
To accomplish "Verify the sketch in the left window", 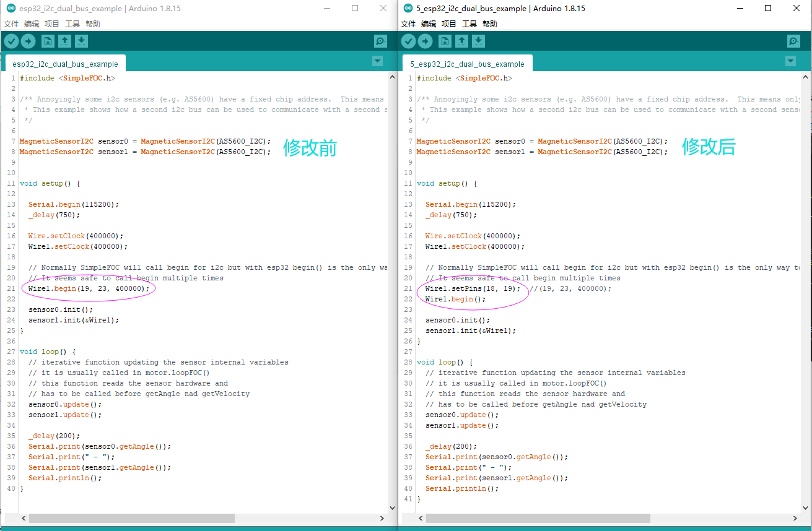I will 11,40.
